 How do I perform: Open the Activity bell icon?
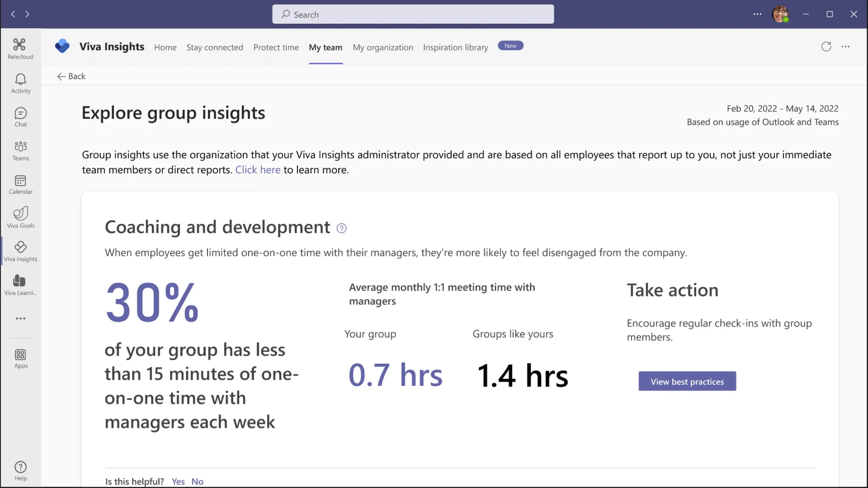[20, 80]
